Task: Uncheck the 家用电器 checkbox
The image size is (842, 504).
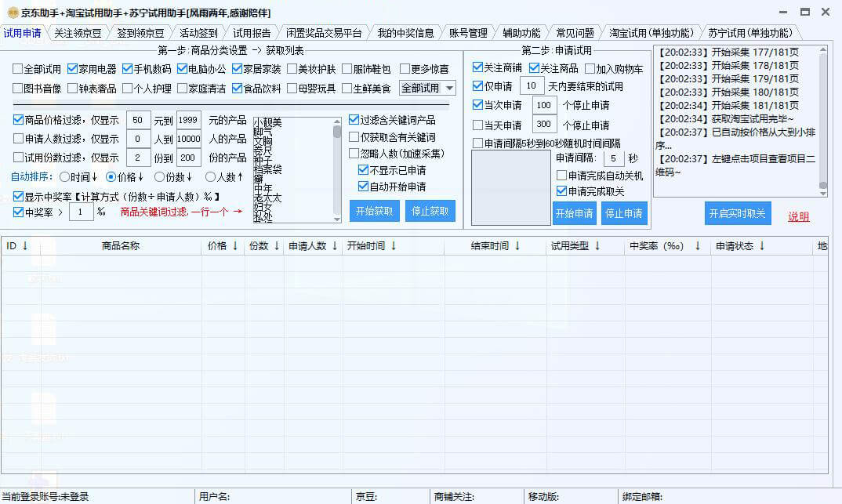Action: [x=72, y=69]
